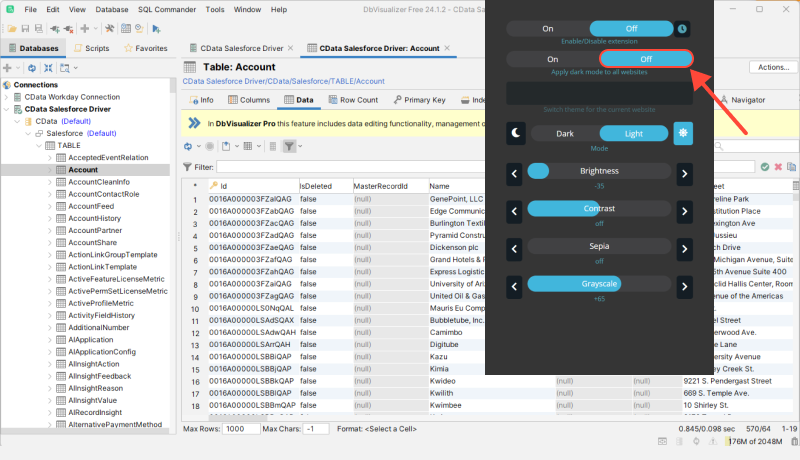800x460 pixels.
Task: Click the Sepia slider
Action: point(599,246)
